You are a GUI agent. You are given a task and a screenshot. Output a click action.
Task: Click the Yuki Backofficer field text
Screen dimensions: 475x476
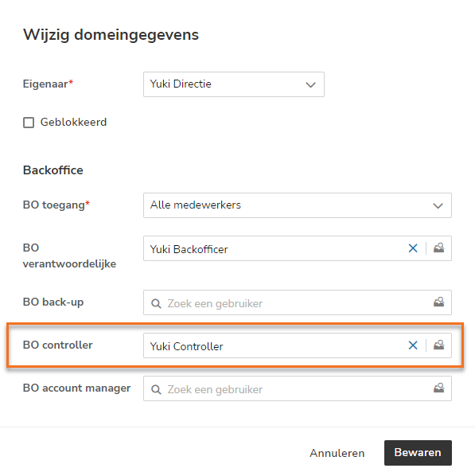(189, 249)
